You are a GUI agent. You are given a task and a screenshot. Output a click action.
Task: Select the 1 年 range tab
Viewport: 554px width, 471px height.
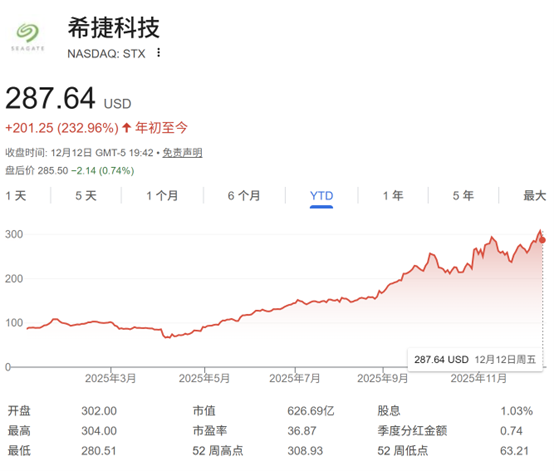click(x=393, y=196)
